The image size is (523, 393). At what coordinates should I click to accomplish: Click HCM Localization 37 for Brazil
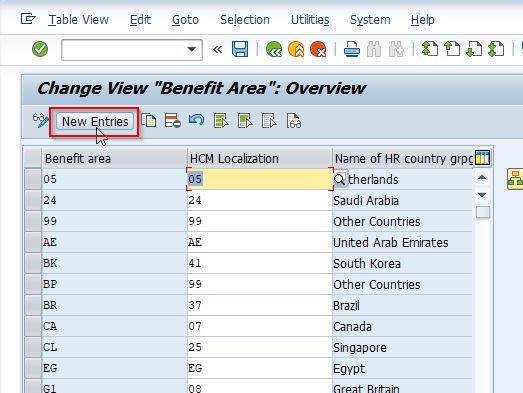tap(259, 305)
